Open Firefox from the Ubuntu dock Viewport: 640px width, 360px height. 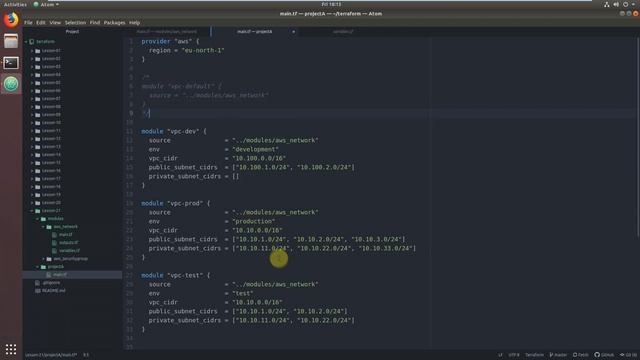[x=11, y=20]
